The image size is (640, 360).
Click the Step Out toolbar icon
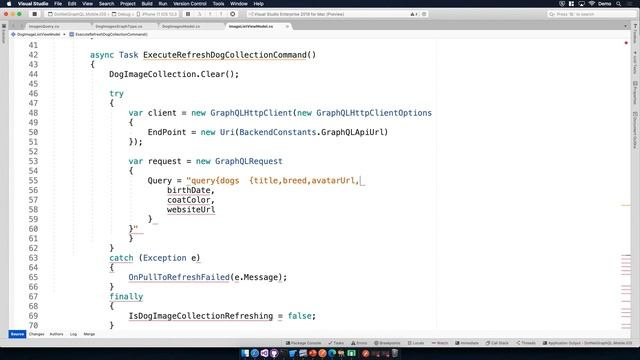[x=221, y=14]
